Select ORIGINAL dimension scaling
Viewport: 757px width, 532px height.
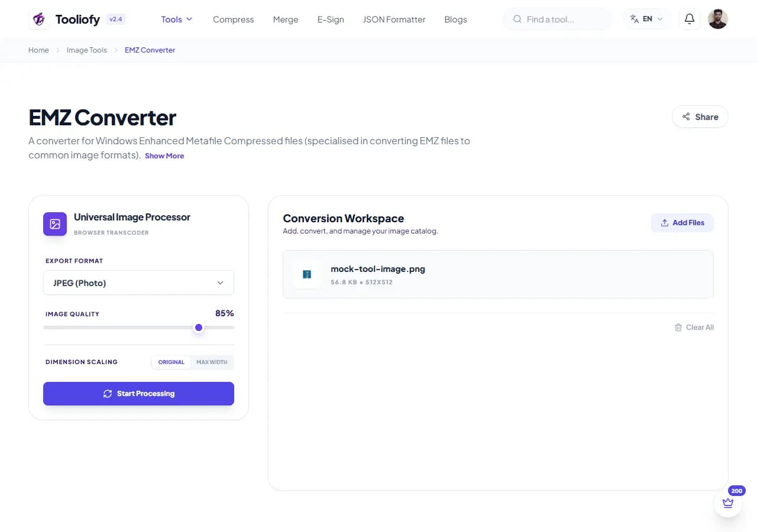point(172,362)
